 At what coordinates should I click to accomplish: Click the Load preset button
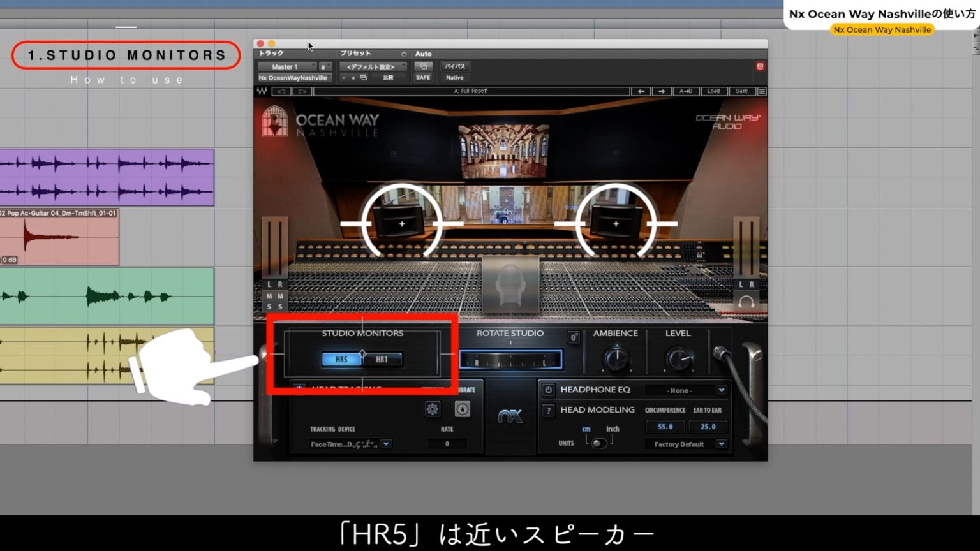713,91
